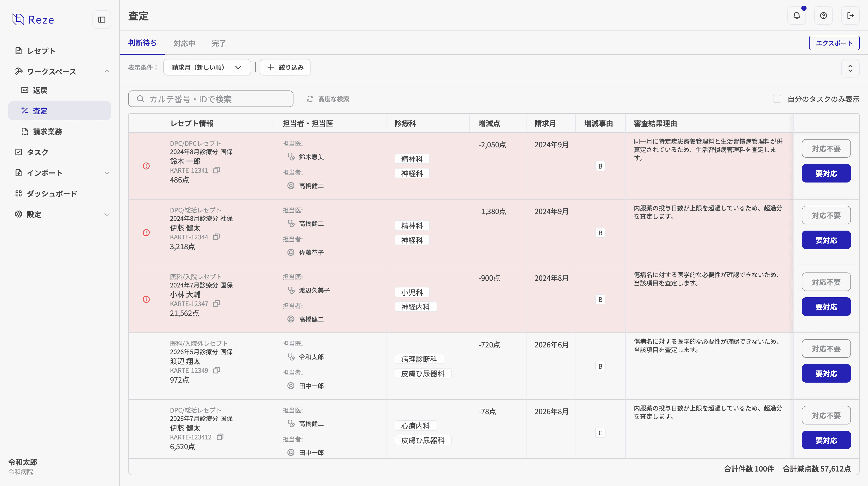
Task: Toggle the filter bar expand/collapse arrows
Action: pos(850,68)
